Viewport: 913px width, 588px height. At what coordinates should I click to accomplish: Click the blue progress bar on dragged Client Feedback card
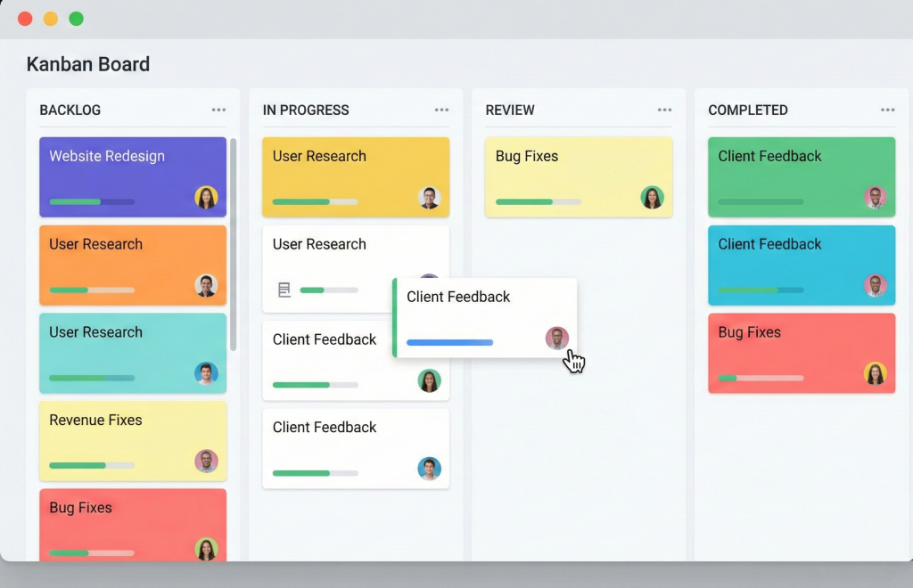tap(448, 342)
